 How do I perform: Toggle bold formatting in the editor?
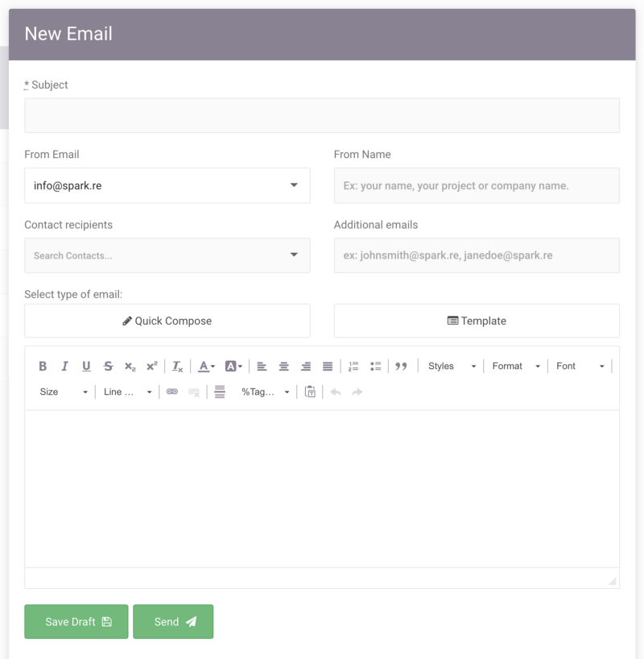[x=43, y=366]
